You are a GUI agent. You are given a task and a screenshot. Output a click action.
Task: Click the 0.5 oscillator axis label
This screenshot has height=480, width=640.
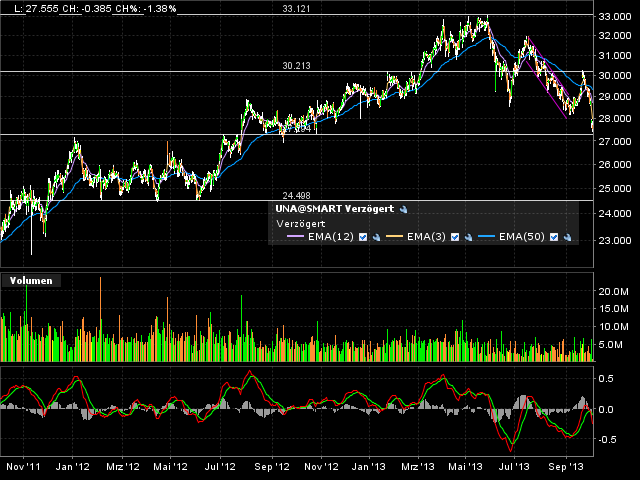tap(606, 379)
